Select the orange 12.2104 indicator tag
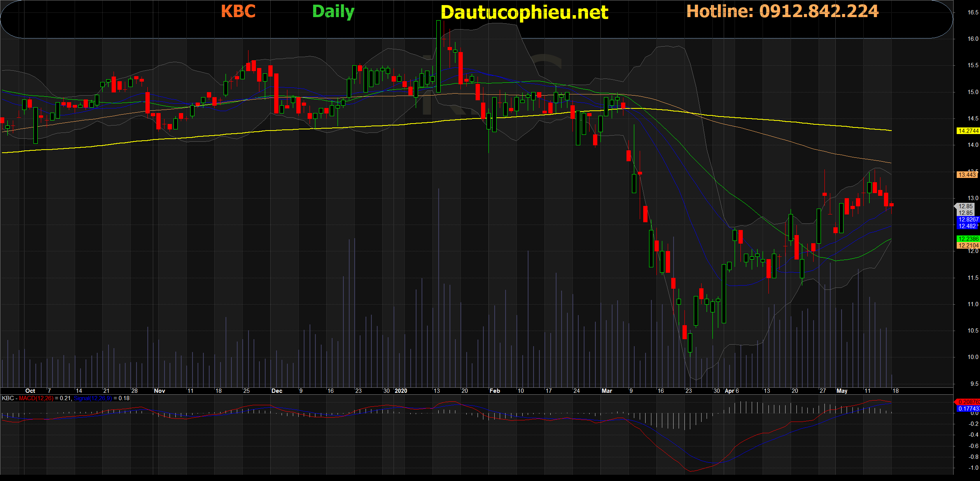980x481 pixels. pos(968,246)
